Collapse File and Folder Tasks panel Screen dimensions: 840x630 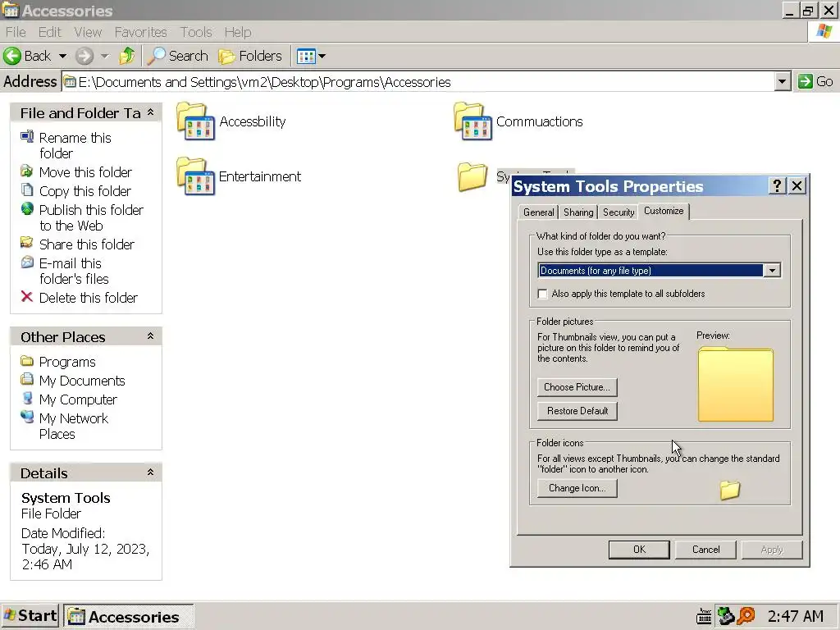tap(151, 112)
